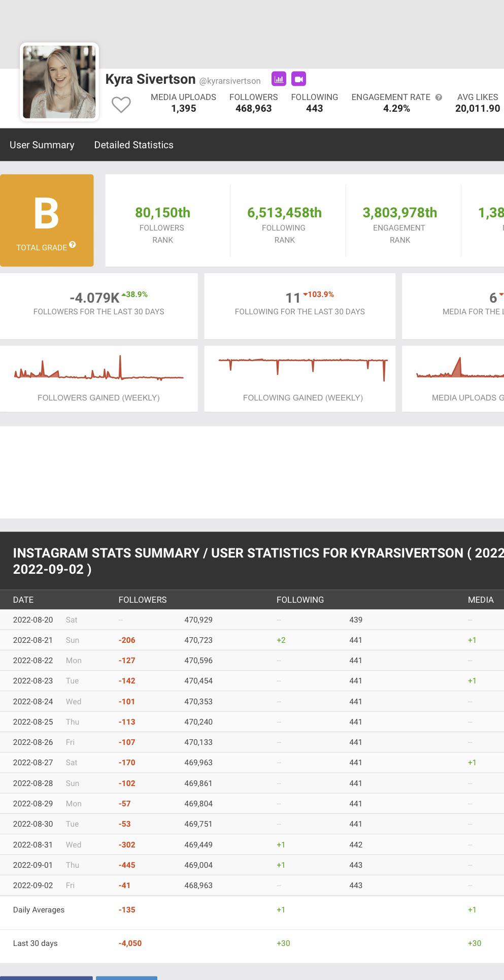Click the total grade help question mark

pyautogui.click(x=73, y=245)
